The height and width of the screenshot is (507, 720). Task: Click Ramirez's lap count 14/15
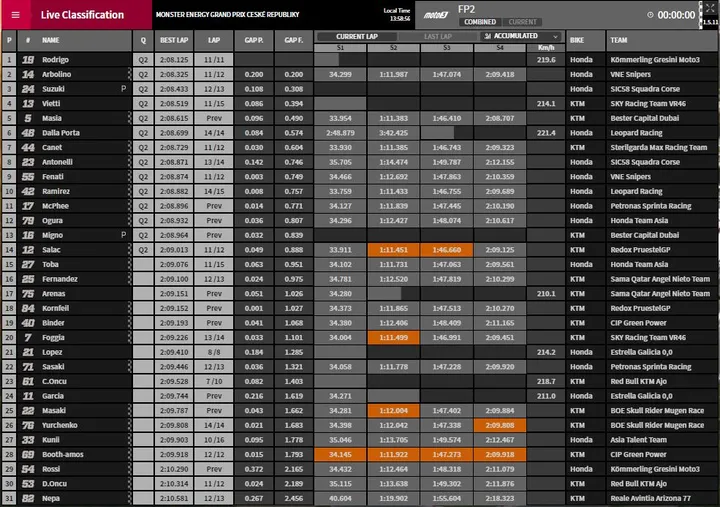click(214, 191)
